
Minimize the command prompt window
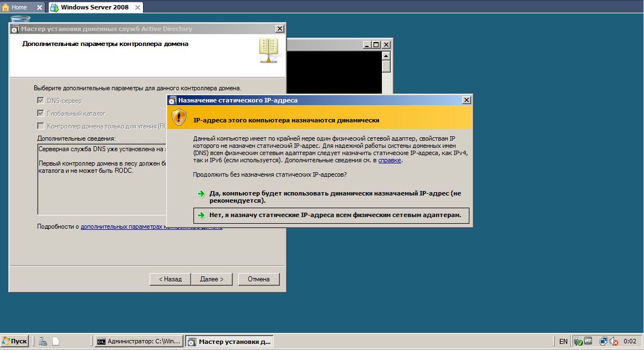click(x=367, y=45)
